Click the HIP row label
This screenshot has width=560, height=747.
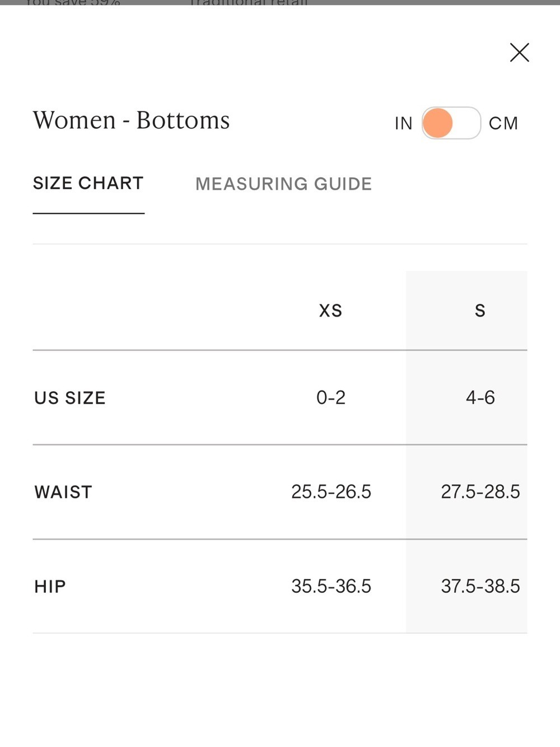(50, 586)
